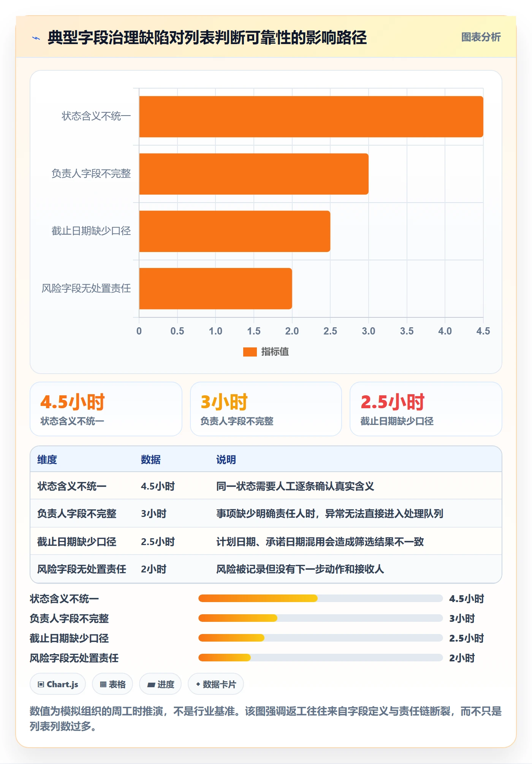This screenshot has width=532, height=764.
Task: Select the 3小时 data card
Action: click(x=266, y=409)
